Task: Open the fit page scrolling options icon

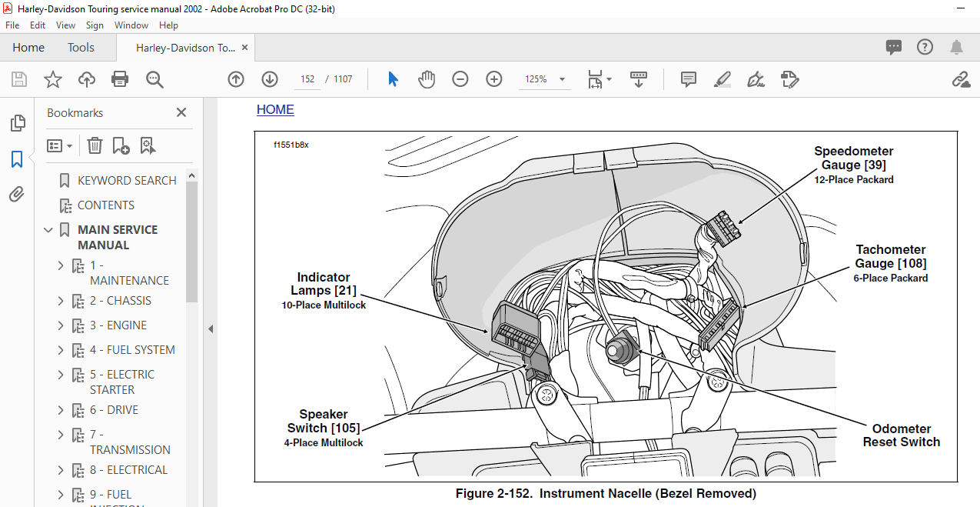Action: [x=600, y=79]
